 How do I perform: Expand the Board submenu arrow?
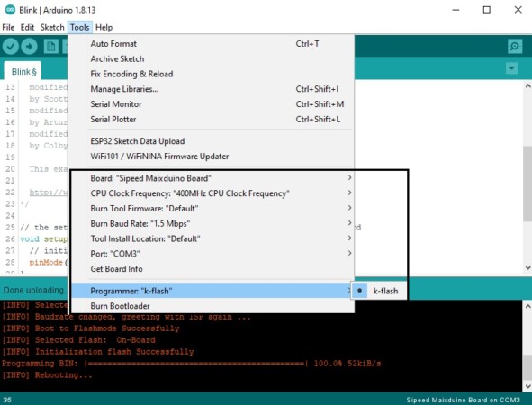tap(349, 177)
